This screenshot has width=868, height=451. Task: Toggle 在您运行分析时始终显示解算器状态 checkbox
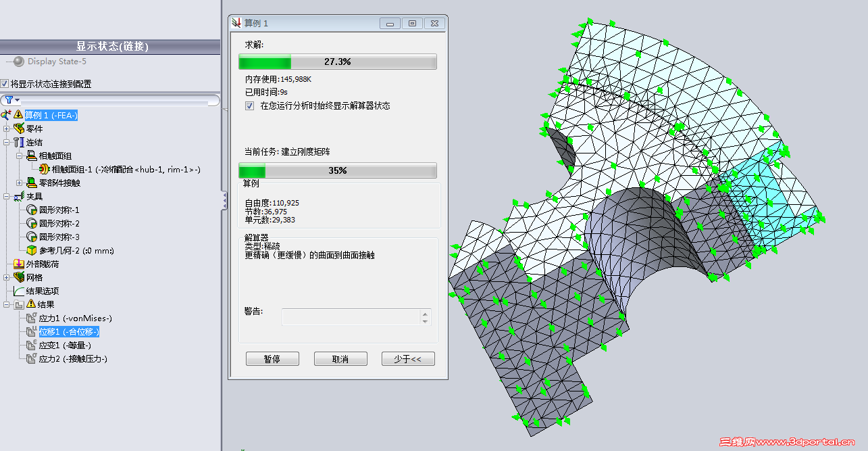coord(249,106)
